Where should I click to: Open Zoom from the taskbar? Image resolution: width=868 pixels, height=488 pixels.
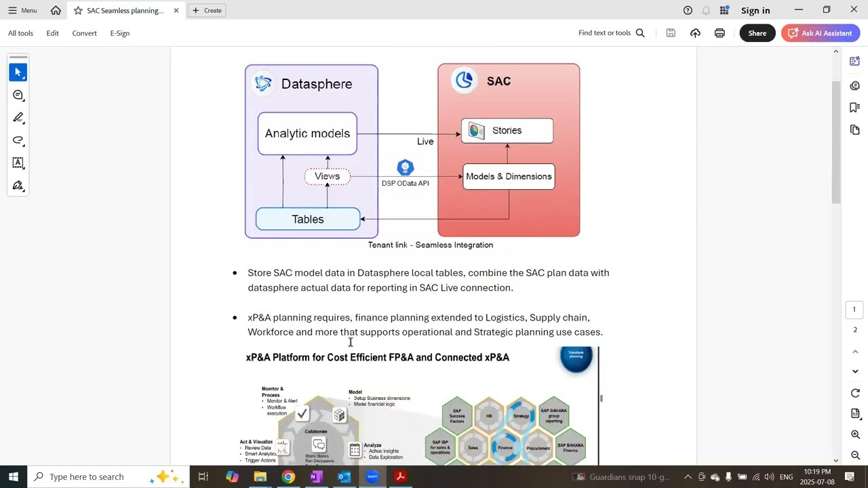click(372, 476)
